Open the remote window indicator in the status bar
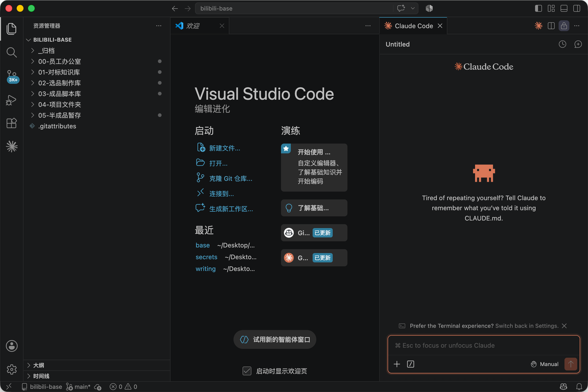 coord(9,386)
